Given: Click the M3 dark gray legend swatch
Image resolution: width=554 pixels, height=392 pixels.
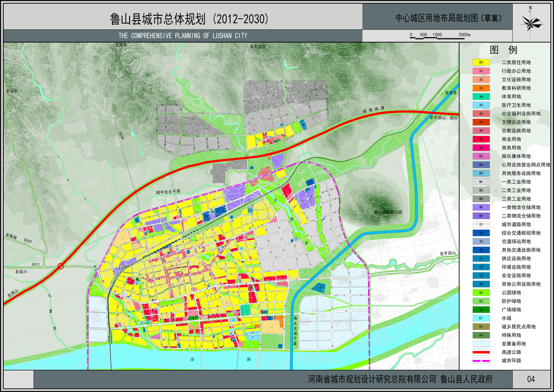Looking at the screenshot, I should pyautogui.click(x=481, y=199).
